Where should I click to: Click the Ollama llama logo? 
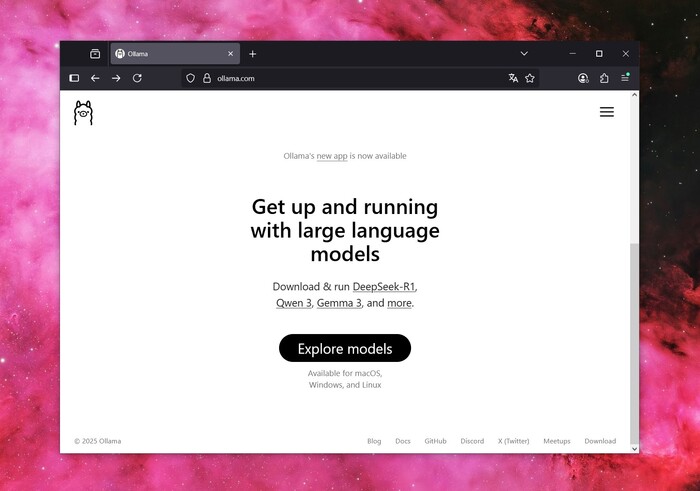pyautogui.click(x=83, y=113)
